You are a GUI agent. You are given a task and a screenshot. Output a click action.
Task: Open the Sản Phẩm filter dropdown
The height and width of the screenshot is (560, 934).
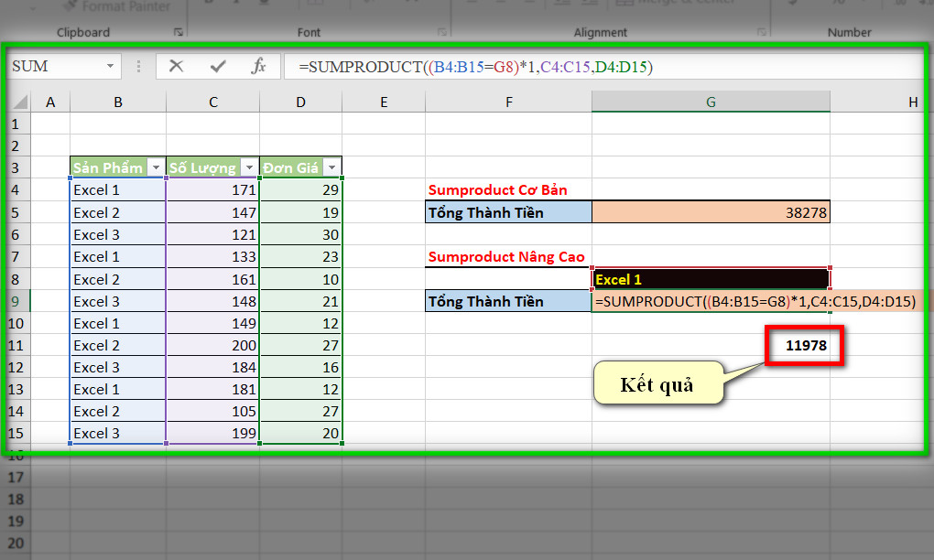(156, 167)
